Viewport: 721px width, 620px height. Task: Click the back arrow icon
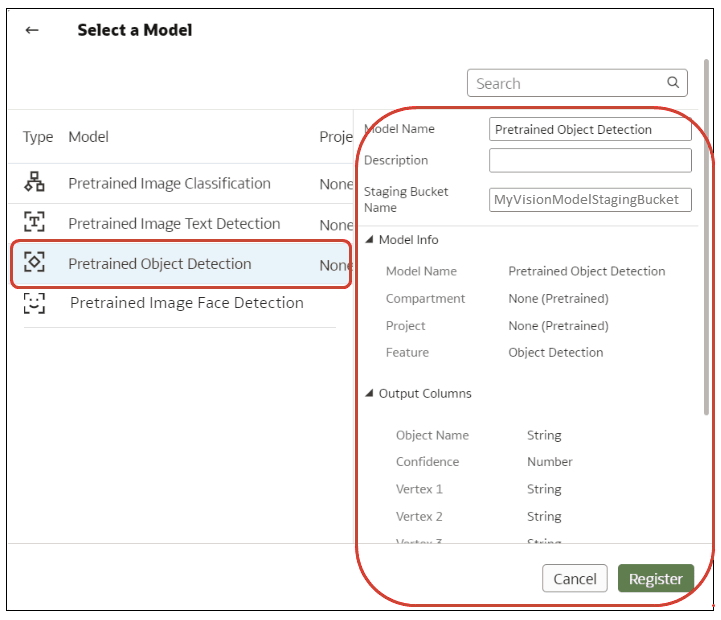tap(32, 30)
